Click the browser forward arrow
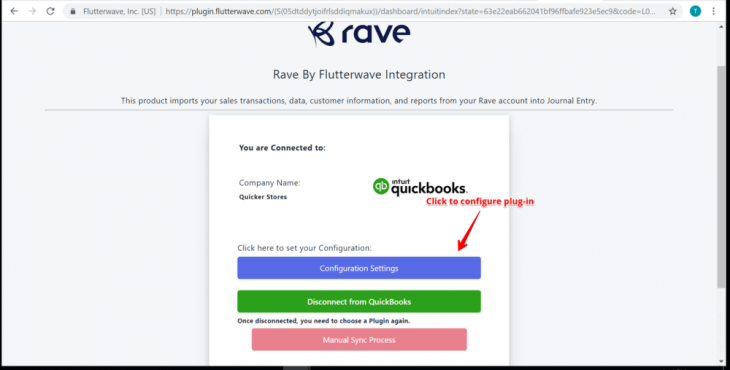 (x=32, y=11)
